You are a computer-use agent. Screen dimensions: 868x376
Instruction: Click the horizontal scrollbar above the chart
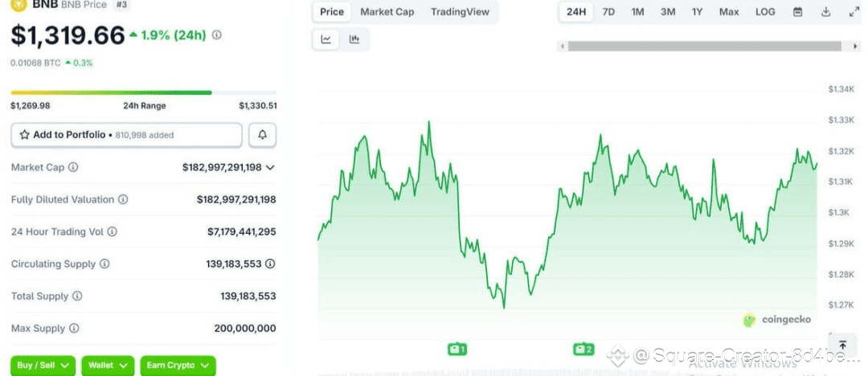pos(707,47)
